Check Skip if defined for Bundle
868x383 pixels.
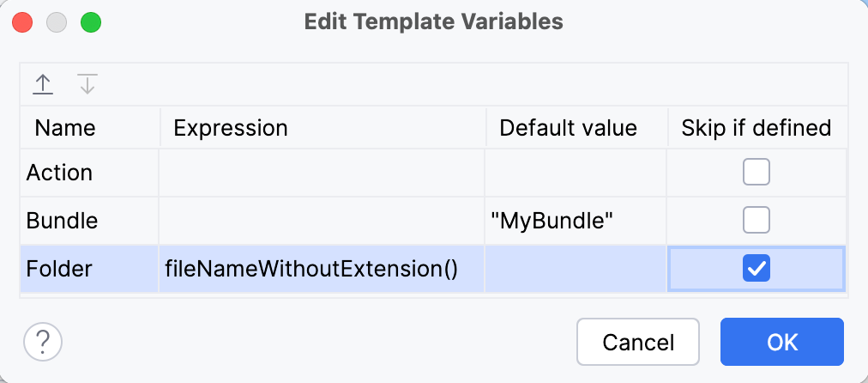[x=756, y=221]
